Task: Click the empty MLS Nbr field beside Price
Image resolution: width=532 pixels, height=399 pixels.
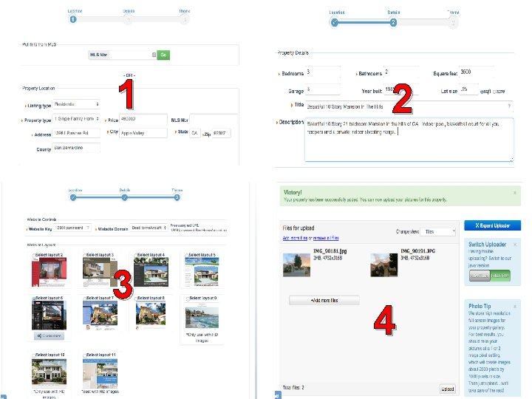Action: tap(214, 119)
